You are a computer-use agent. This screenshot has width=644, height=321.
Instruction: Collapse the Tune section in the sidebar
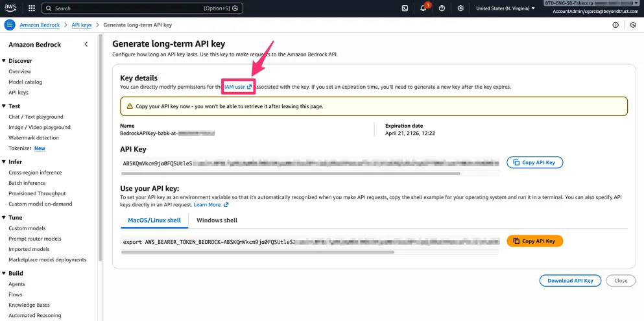[x=4, y=217]
